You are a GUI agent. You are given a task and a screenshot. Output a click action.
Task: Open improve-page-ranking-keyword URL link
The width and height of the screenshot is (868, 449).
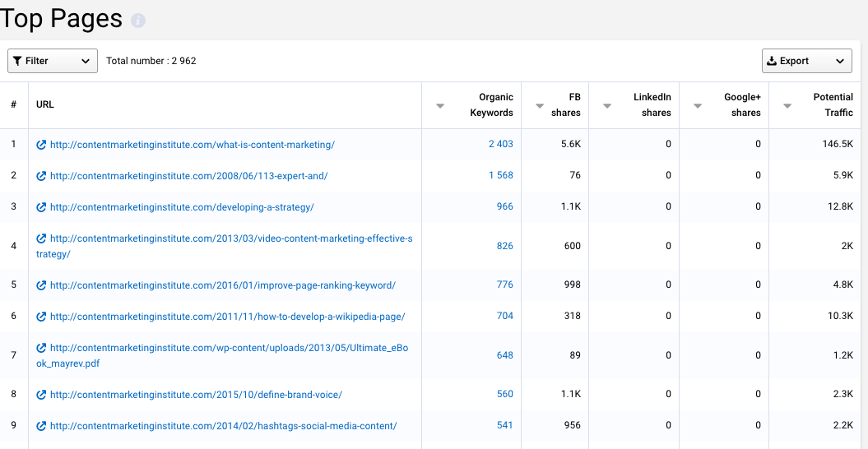[x=222, y=285]
